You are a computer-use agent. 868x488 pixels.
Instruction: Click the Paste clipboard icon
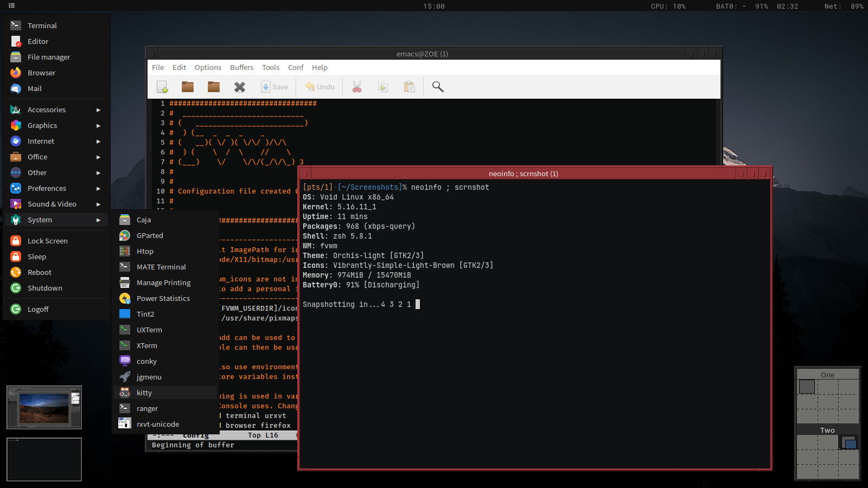pos(410,87)
